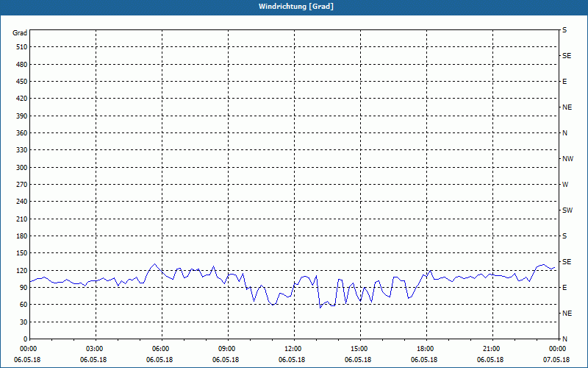This screenshot has width=588, height=368.
Task: Click the last 00:00 time label above 07.05.18
Action: 556,349
